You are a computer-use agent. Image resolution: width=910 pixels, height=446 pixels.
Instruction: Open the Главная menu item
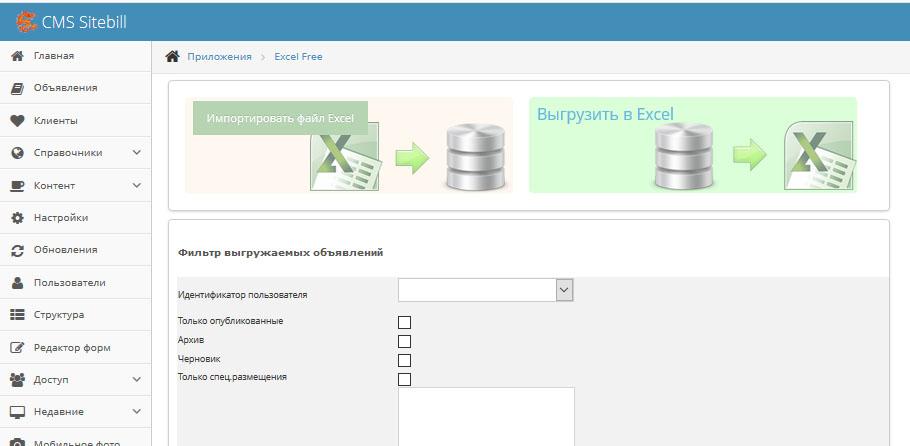coord(75,56)
